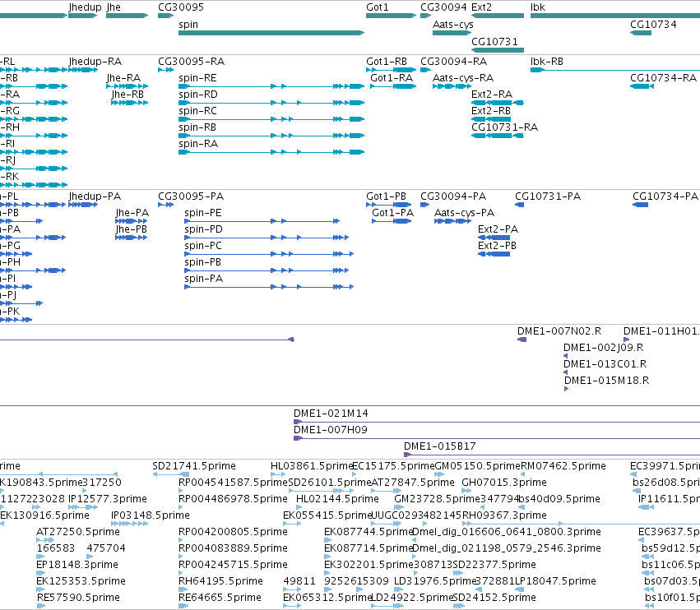Click the CG30094-RA transcript label
The image size is (700, 610).
[x=453, y=62]
